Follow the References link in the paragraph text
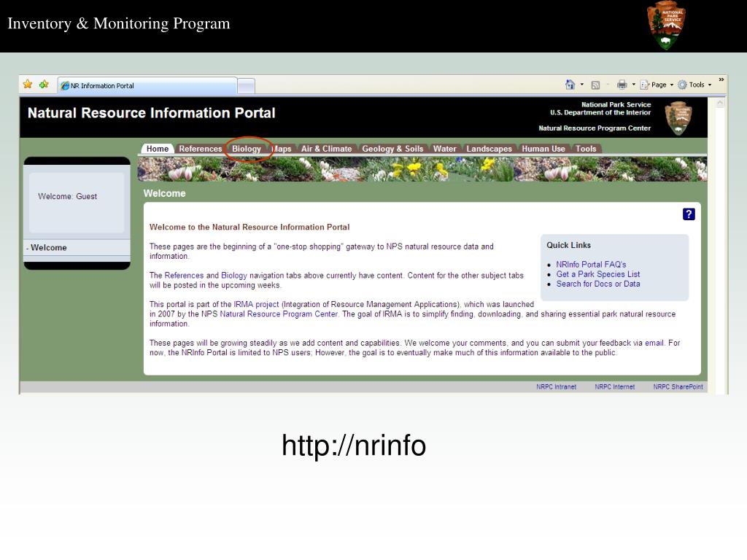This screenshot has width=747, height=560. 184,275
